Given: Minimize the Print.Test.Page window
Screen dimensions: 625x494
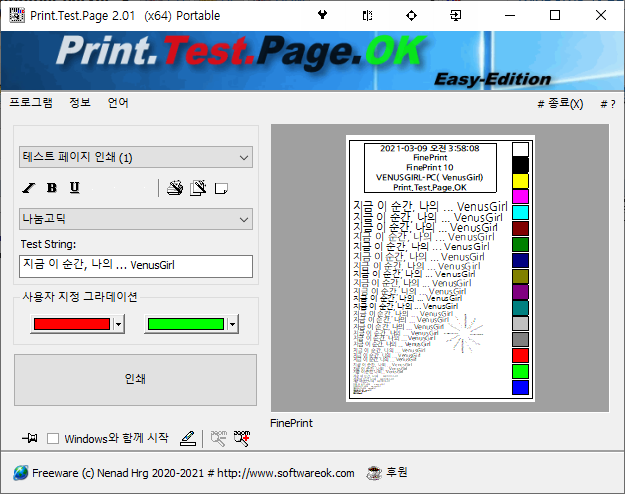Looking at the screenshot, I should point(510,16).
